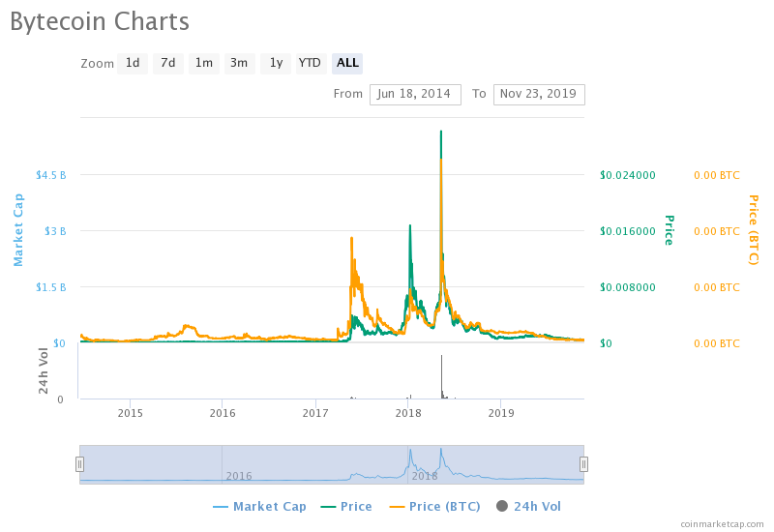Image resolution: width=774 pixels, height=532 pixels.
Task: Choose the YTD zoom range
Action: [x=311, y=63]
